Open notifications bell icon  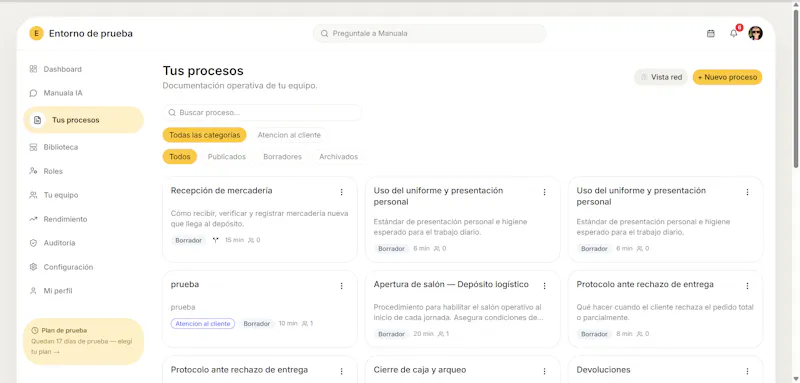(734, 34)
